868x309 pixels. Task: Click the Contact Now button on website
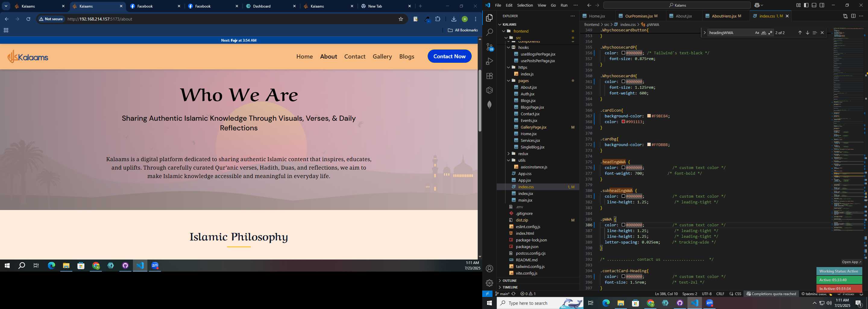[449, 56]
